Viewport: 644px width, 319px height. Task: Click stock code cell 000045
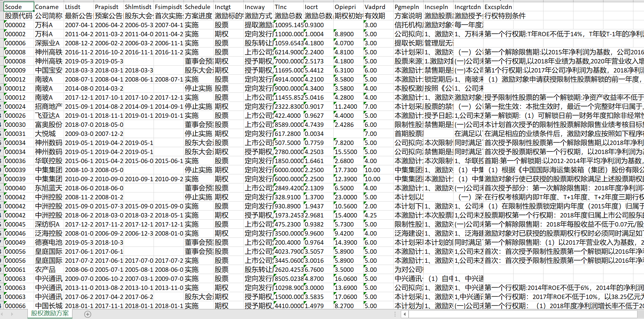[19, 224]
